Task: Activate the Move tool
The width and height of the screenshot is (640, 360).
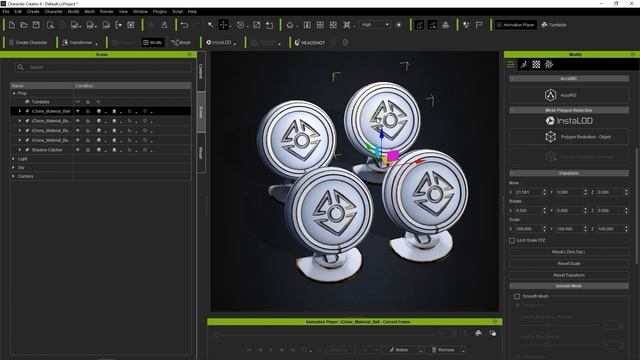Action: 223,25
